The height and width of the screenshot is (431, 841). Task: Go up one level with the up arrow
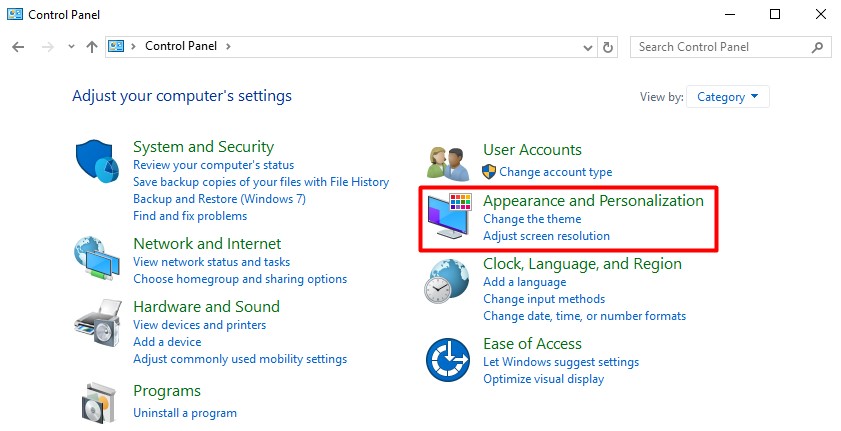[92, 47]
